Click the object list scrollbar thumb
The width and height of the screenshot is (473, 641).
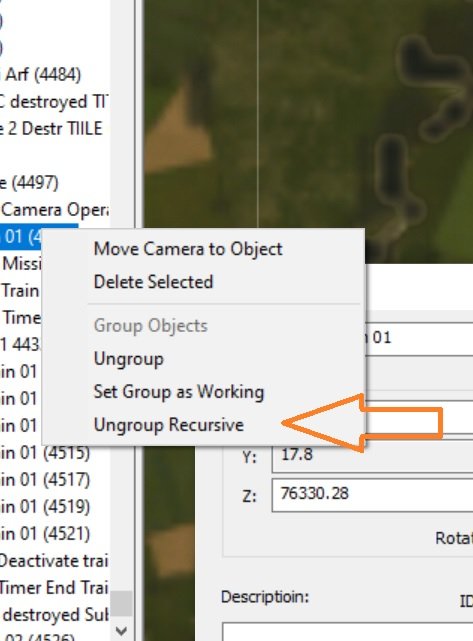(x=121, y=603)
